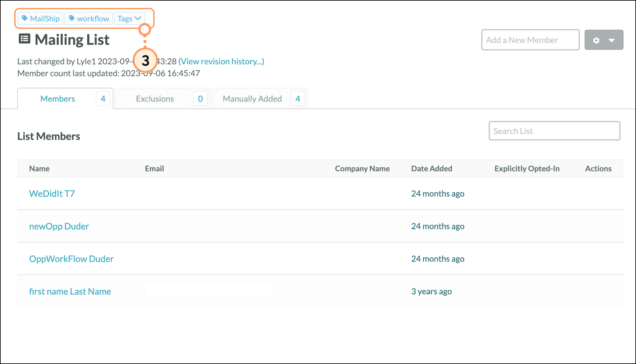The height and width of the screenshot is (364, 636).
Task: Click the Search List input box
Action: (x=554, y=131)
